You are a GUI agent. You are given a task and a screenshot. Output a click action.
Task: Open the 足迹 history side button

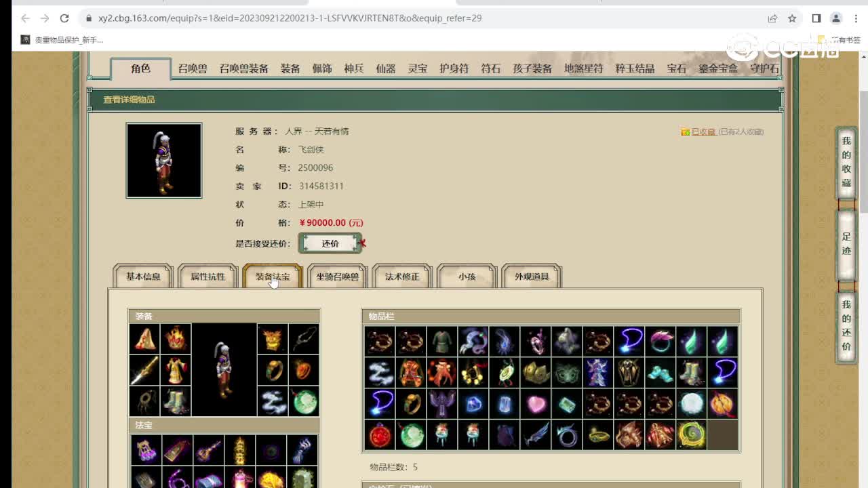click(x=846, y=245)
